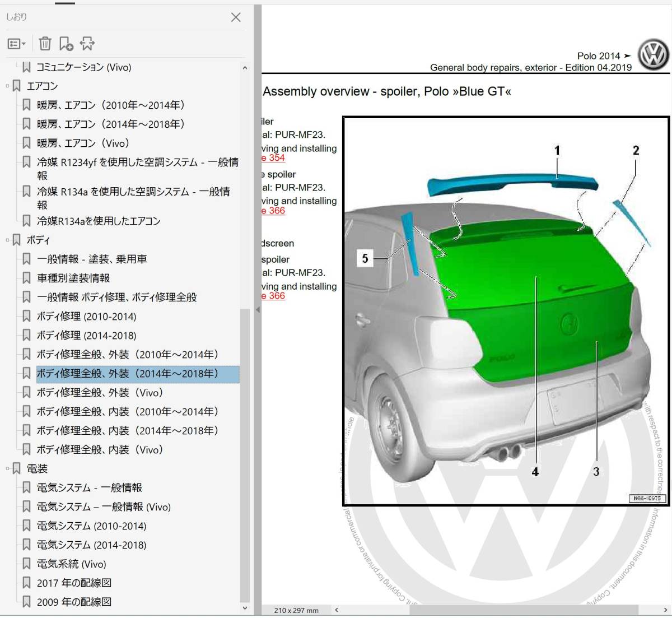
Task: Select the 電装 parent bookmark
Action: coord(38,469)
